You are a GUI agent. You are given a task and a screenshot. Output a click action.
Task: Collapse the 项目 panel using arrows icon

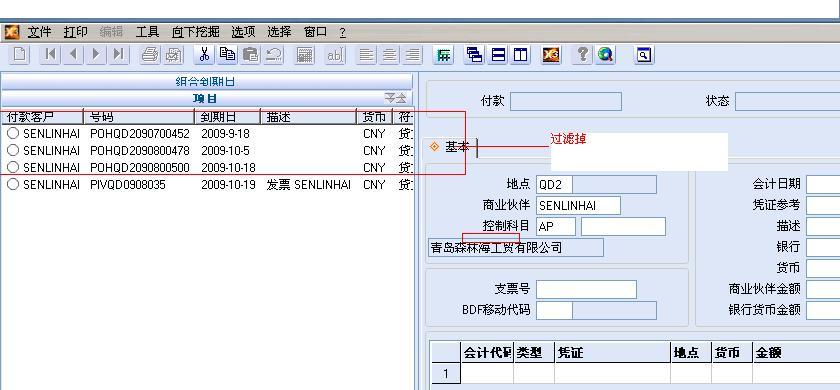click(x=395, y=98)
